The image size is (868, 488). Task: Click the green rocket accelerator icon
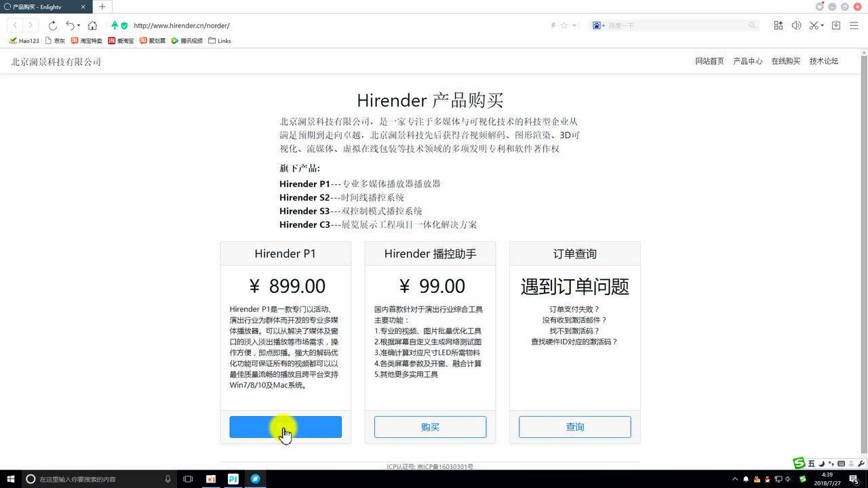[115, 25]
